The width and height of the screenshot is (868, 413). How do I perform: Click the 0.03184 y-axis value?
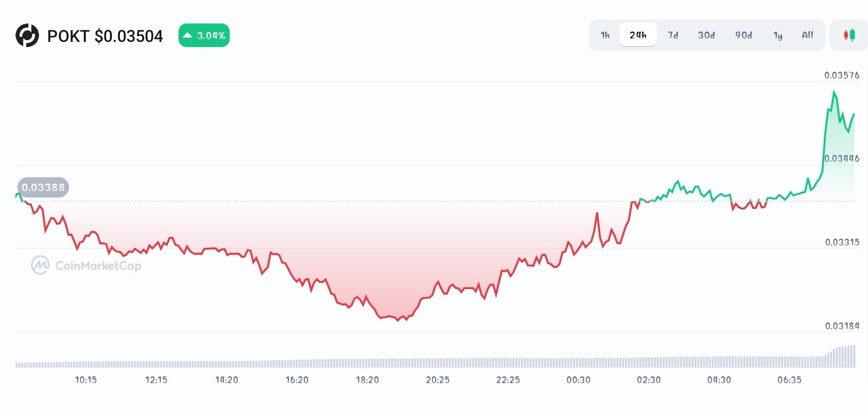pos(842,326)
